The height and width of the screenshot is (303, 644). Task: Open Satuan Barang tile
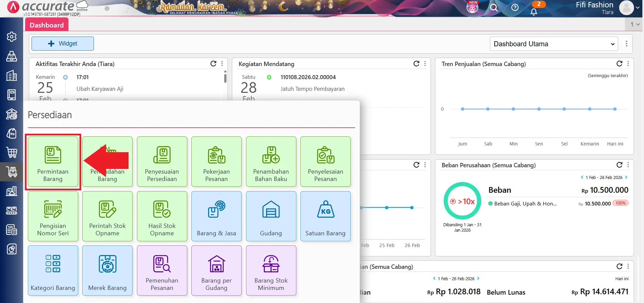325,216
